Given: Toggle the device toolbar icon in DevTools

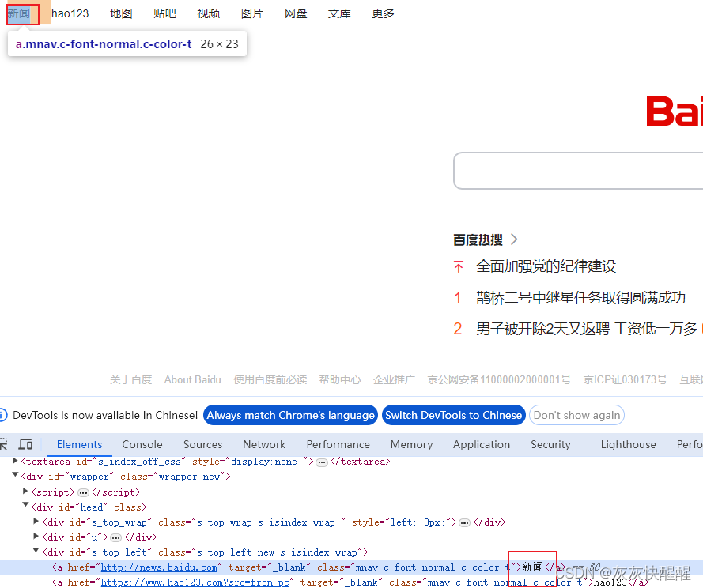Looking at the screenshot, I should pyautogui.click(x=25, y=444).
